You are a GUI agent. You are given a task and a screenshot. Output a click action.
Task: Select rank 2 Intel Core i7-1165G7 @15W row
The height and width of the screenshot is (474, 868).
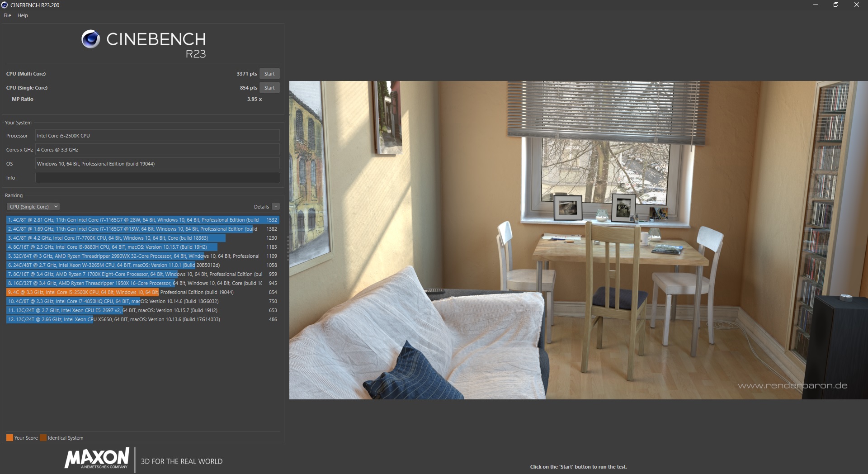[143, 229]
